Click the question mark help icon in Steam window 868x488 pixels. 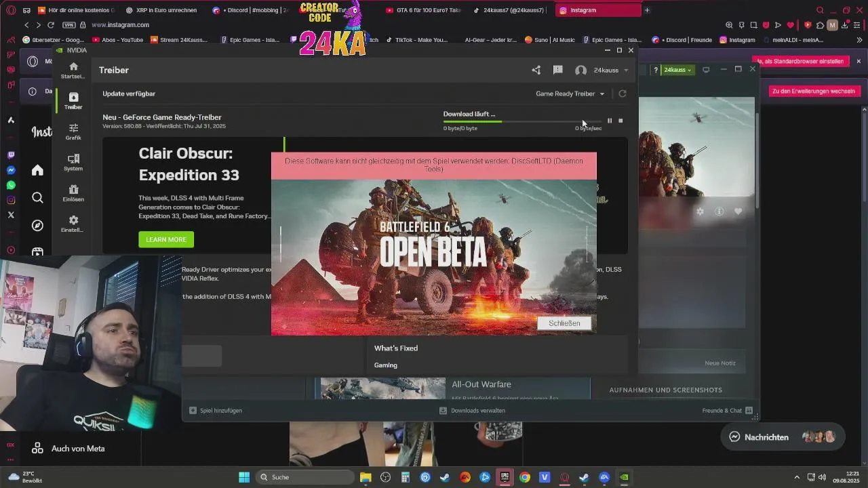(655, 70)
